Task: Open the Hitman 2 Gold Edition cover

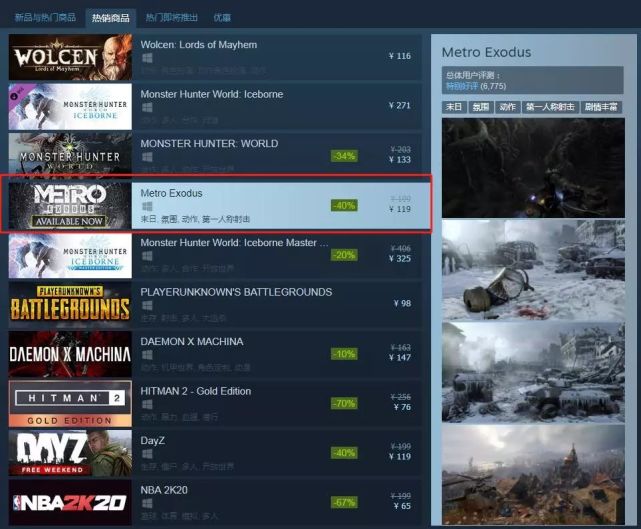Action: point(70,403)
